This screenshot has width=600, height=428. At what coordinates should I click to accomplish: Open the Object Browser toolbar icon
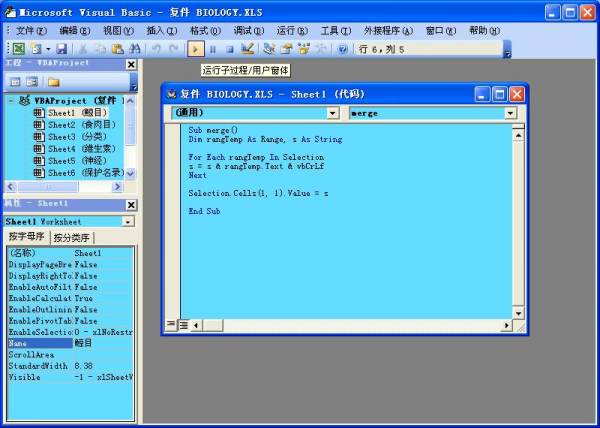(x=304, y=49)
